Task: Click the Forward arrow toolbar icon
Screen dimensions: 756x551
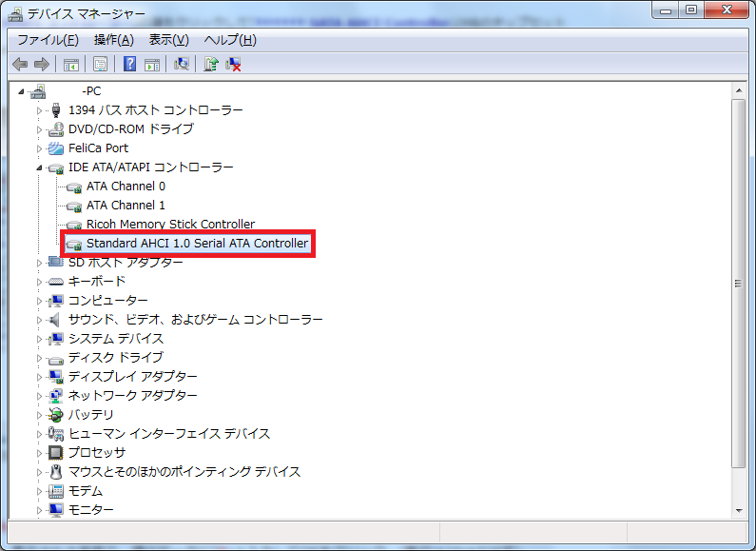Action: (42, 64)
